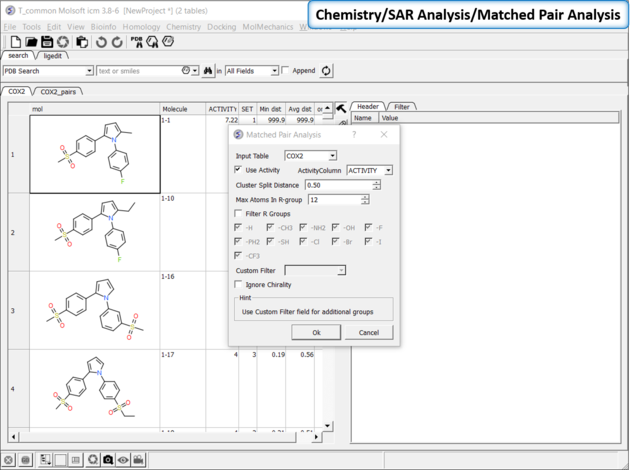Image resolution: width=630 pixels, height=470 pixels.
Task: Click the Undo arrow icon
Action: (x=101, y=42)
